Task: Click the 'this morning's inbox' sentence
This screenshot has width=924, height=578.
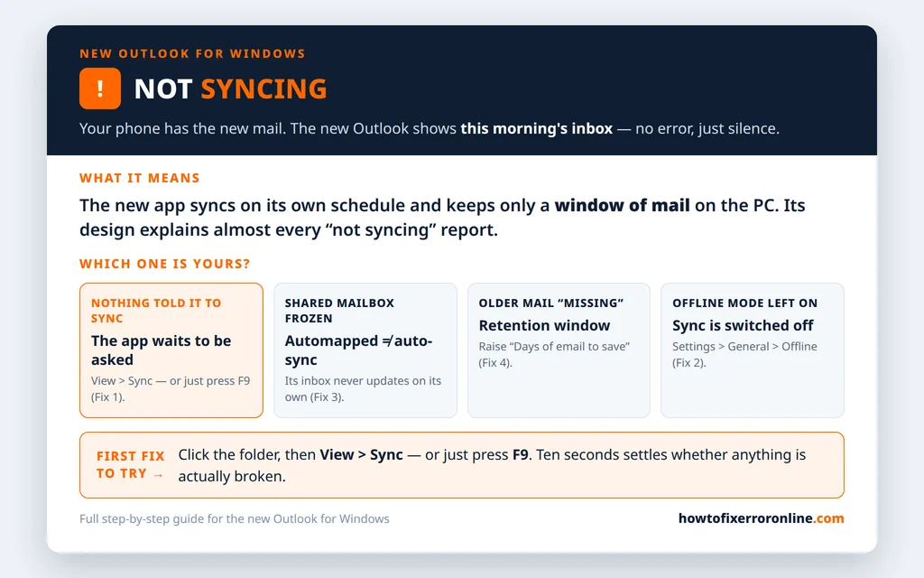Action: click(x=429, y=128)
